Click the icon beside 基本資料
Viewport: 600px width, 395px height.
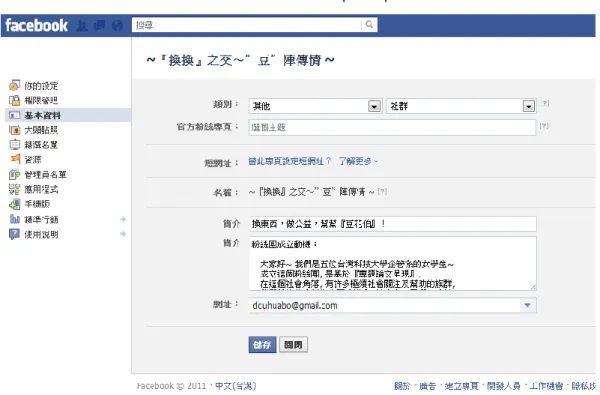[x=14, y=115]
